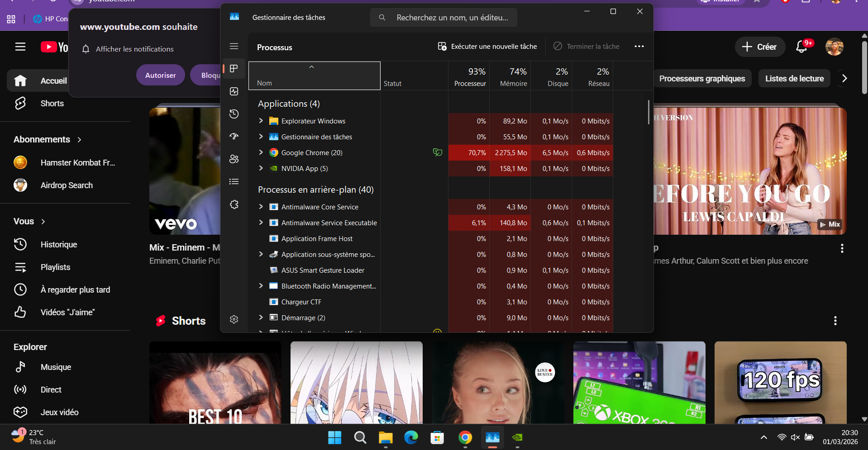This screenshot has width=868, height=450.
Task: Open the Performance tab in Task Manager sidebar
Action: pos(234,91)
